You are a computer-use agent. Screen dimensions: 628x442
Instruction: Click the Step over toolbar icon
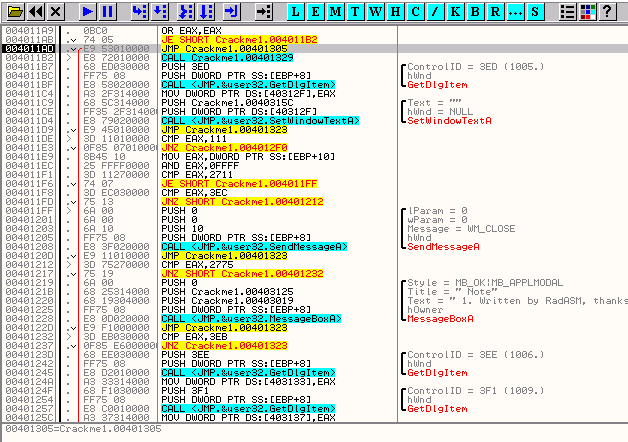[162, 11]
